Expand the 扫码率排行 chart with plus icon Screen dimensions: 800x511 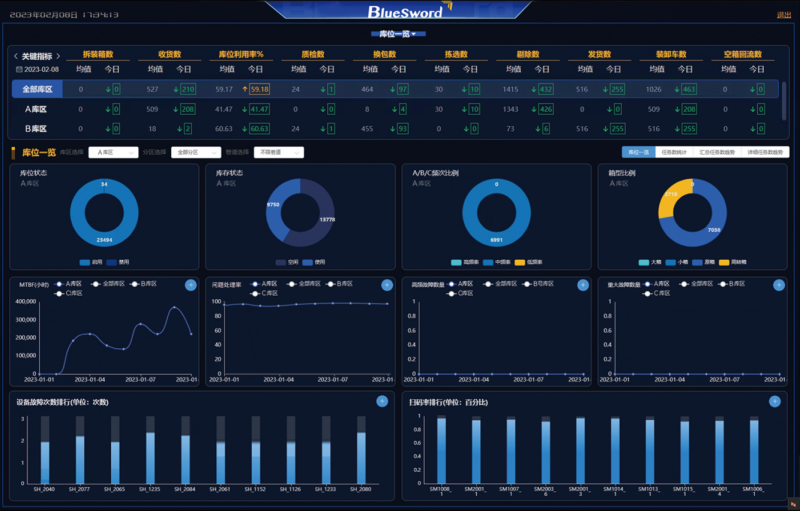tap(774, 401)
